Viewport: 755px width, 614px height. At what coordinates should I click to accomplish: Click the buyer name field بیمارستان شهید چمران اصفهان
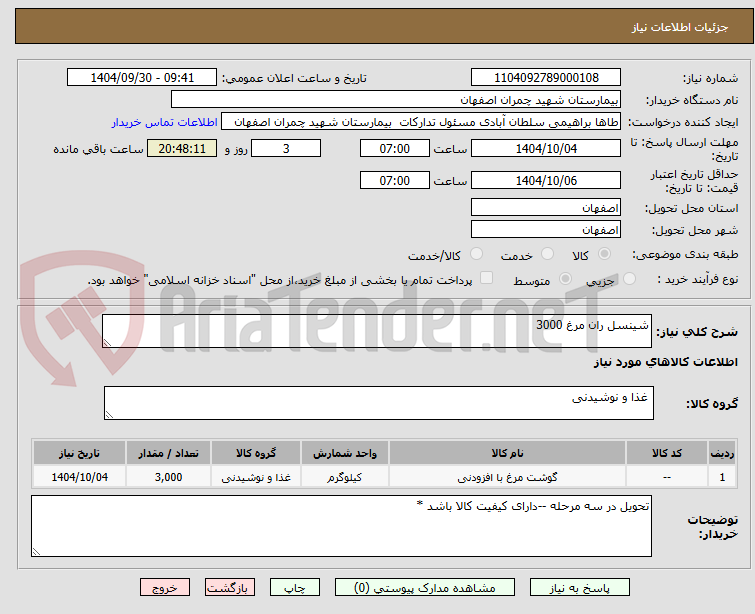pos(396,100)
